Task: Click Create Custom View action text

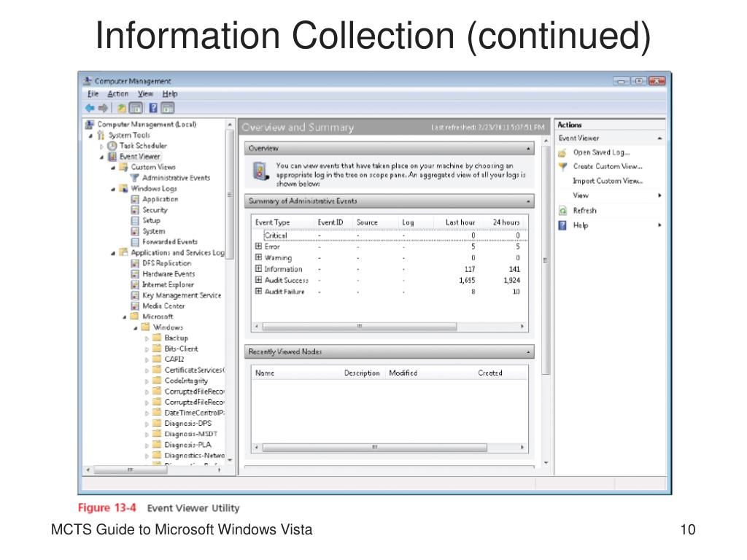Action: point(608,167)
